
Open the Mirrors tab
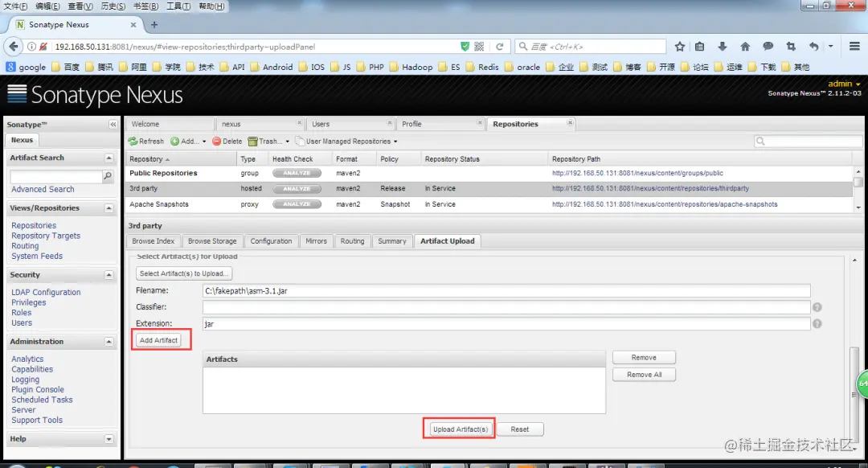coord(316,241)
